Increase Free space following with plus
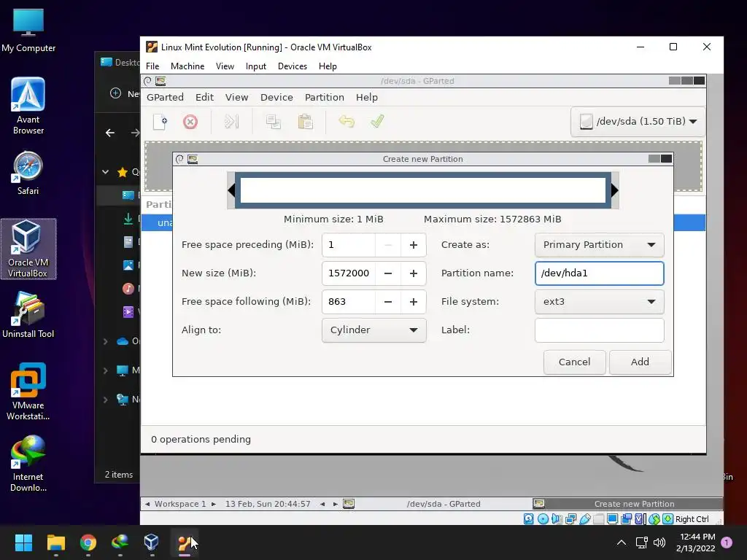The image size is (747, 560). tap(414, 301)
